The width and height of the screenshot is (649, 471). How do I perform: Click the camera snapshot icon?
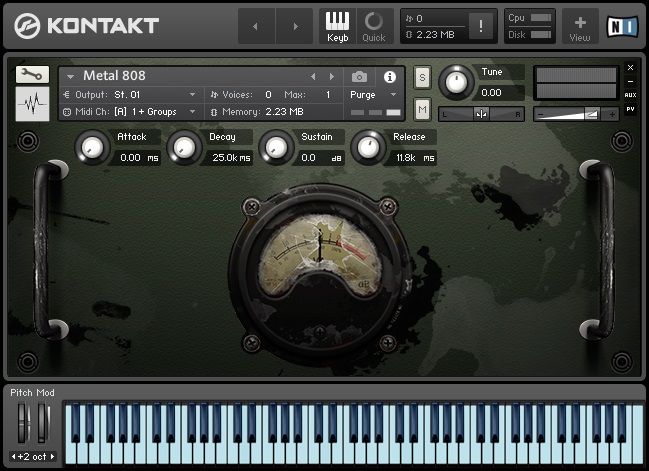click(359, 76)
